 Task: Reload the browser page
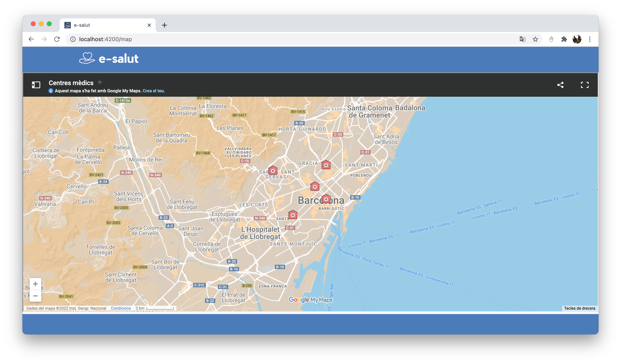pyautogui.click(x=57, y=39)
